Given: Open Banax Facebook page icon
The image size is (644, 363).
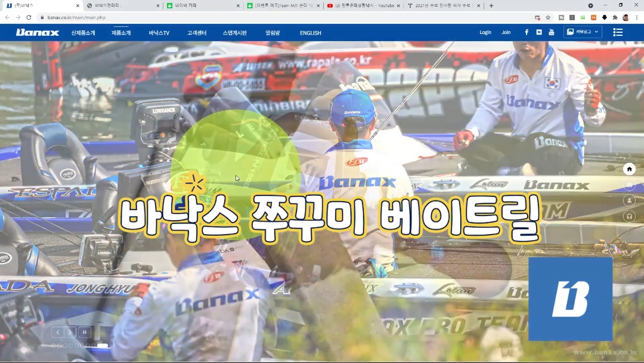Looking at the screenshot, I should point(527,32).
